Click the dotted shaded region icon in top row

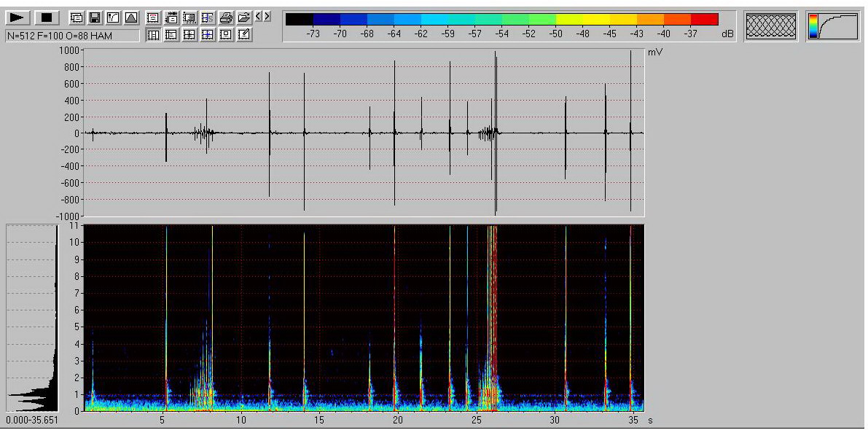[x=189, y=17]
